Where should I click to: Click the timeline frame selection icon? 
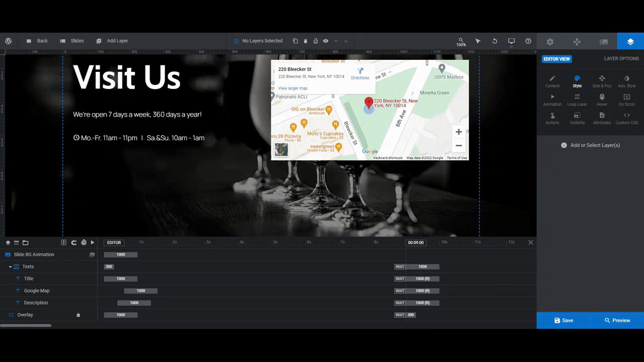63,242
